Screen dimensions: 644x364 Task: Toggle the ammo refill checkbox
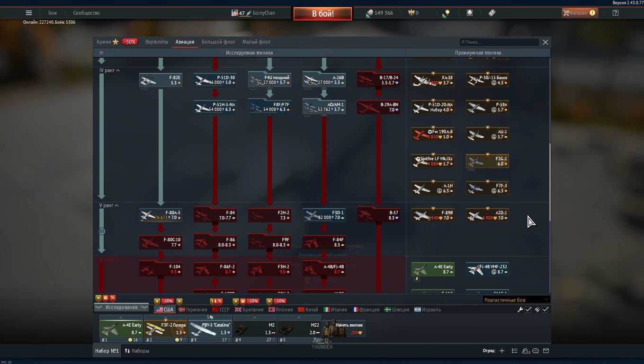coord(545,309)
